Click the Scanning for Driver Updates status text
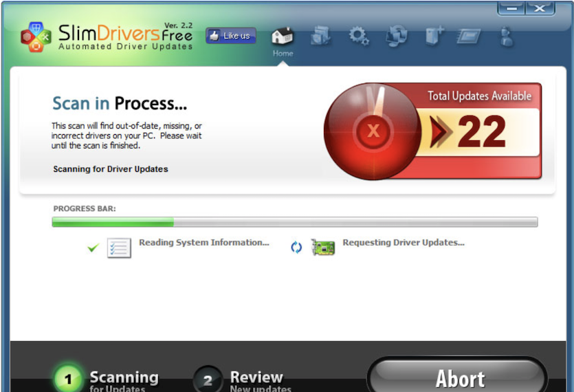 111,169
